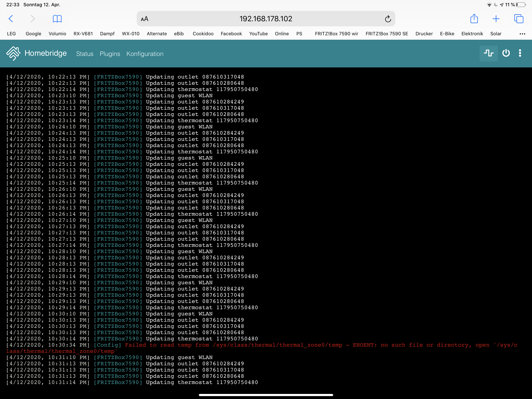Tap the Safari share icon
The height and width of the screenshot is (399, 532).
pyautogui.click(x=474, y=19)
